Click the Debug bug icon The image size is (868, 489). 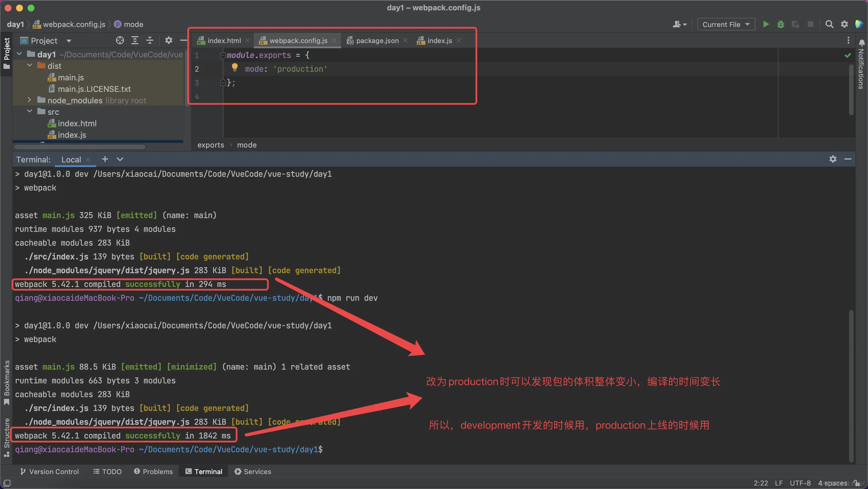780,24
